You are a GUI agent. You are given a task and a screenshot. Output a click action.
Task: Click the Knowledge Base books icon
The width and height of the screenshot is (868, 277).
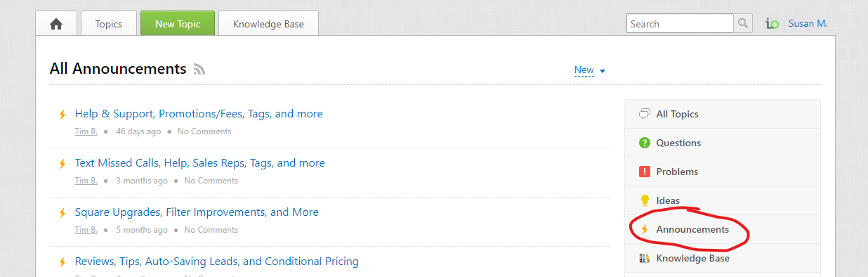644,258
